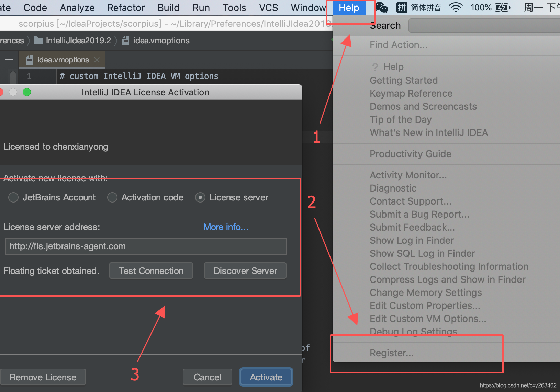
Task: Choose Contact Support... entry
Action: tap(411, 201)
